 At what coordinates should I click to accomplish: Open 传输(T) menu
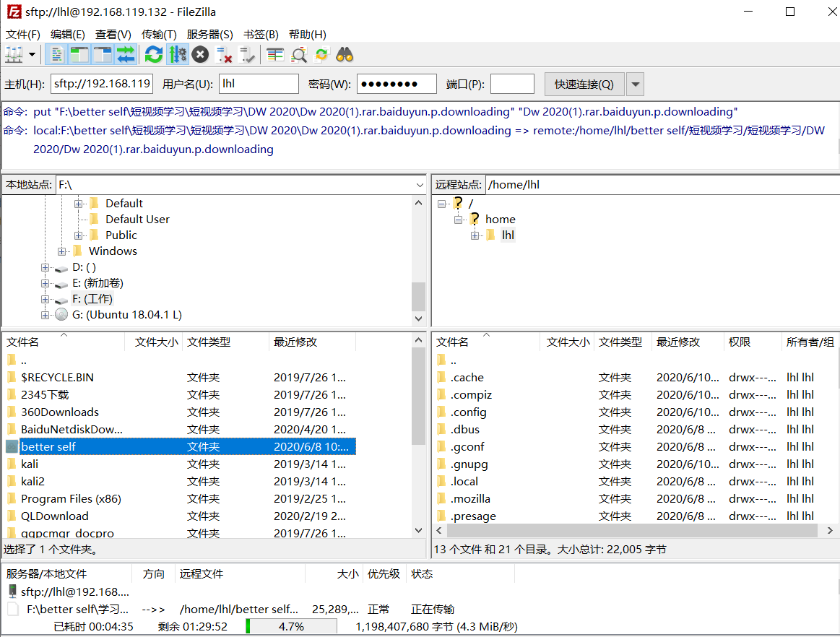coord(159,34)
